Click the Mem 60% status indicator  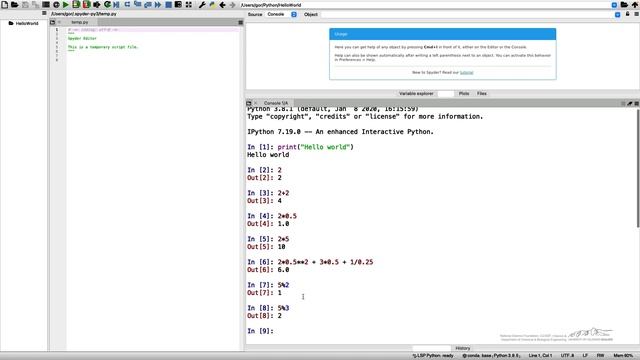pyautogui.click(x=623, y=356)
